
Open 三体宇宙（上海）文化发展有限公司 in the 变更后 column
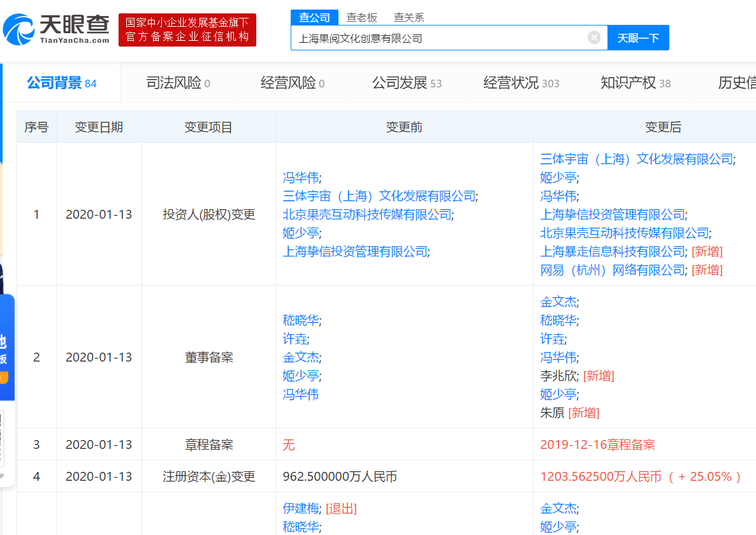[636, 159]
